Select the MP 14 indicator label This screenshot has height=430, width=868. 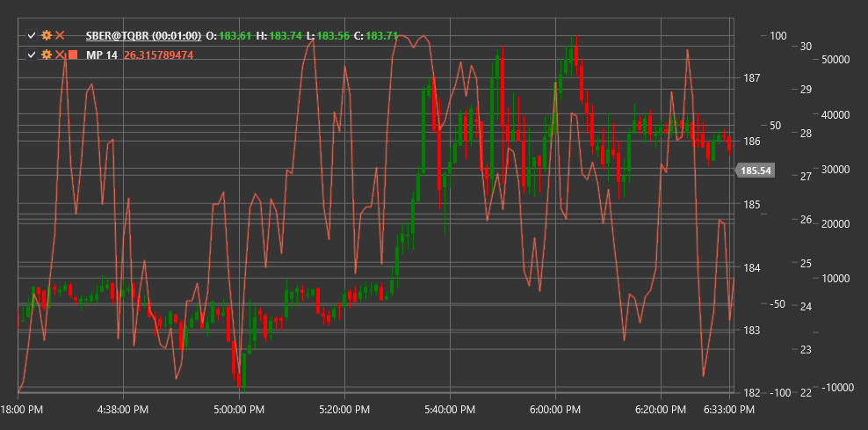(101, 55)
